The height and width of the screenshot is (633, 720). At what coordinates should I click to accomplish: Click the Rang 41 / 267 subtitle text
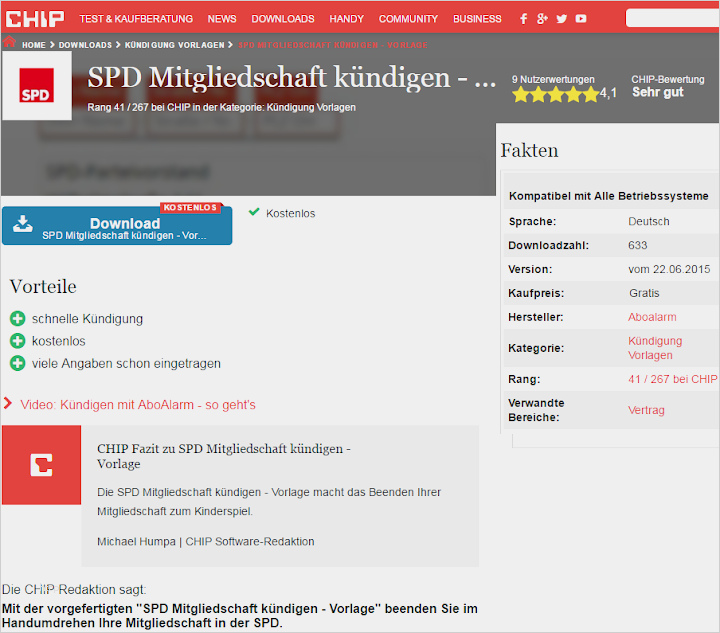click(221, 107)
